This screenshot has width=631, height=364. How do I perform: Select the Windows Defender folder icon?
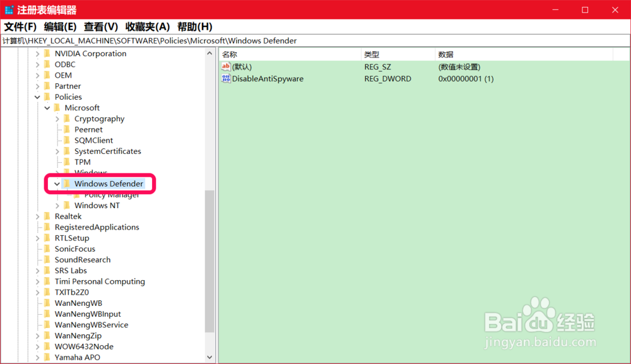[67, 184]
